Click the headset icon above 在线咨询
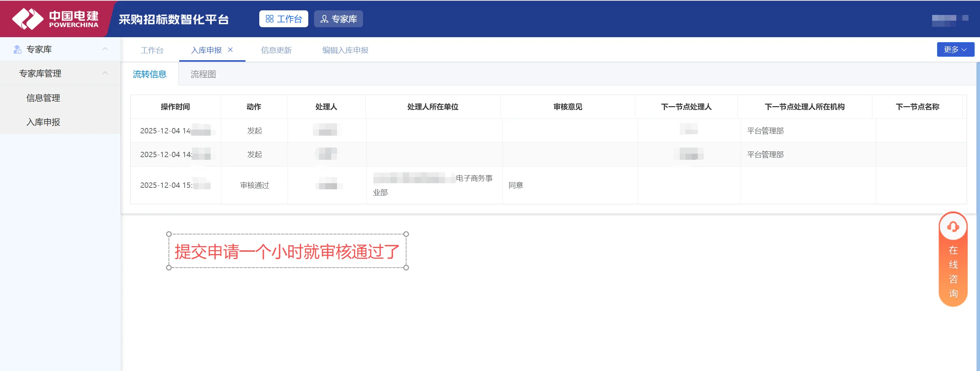The image size is (980, 371). 952,226
